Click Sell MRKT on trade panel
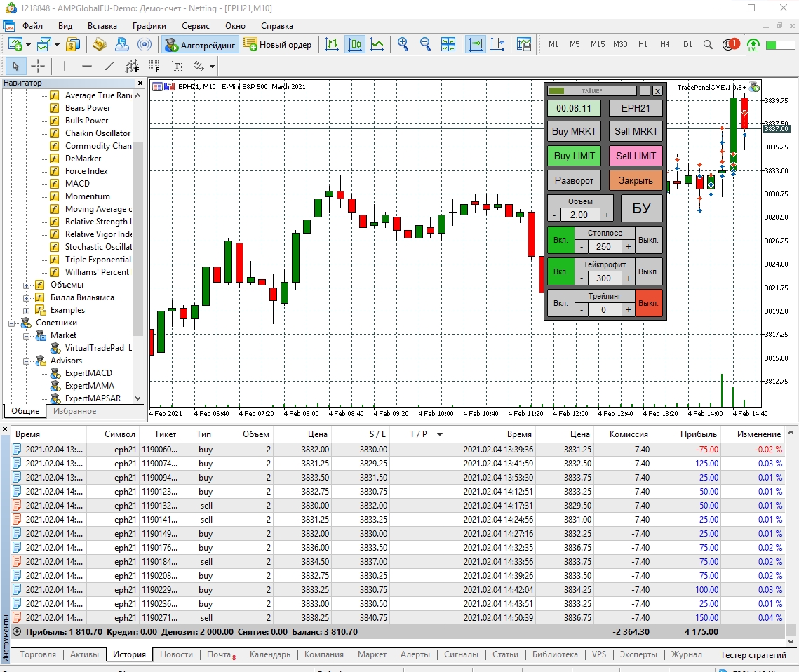This screenshot has height=672, width=799. point(636,131)
